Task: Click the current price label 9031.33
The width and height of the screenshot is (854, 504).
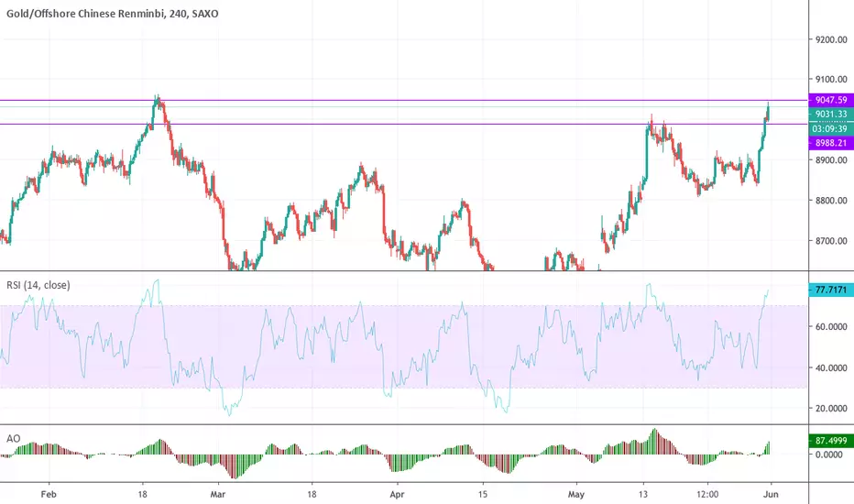Action: pos(831,114)
